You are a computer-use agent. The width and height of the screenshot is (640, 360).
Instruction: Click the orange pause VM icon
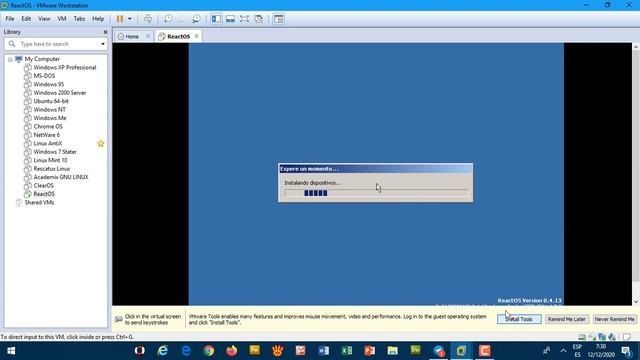pyautogui.click(x=120, y=19)
